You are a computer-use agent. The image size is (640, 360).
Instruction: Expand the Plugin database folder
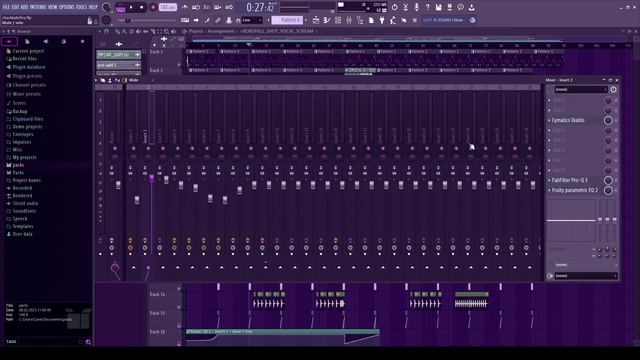pos(29,67)
